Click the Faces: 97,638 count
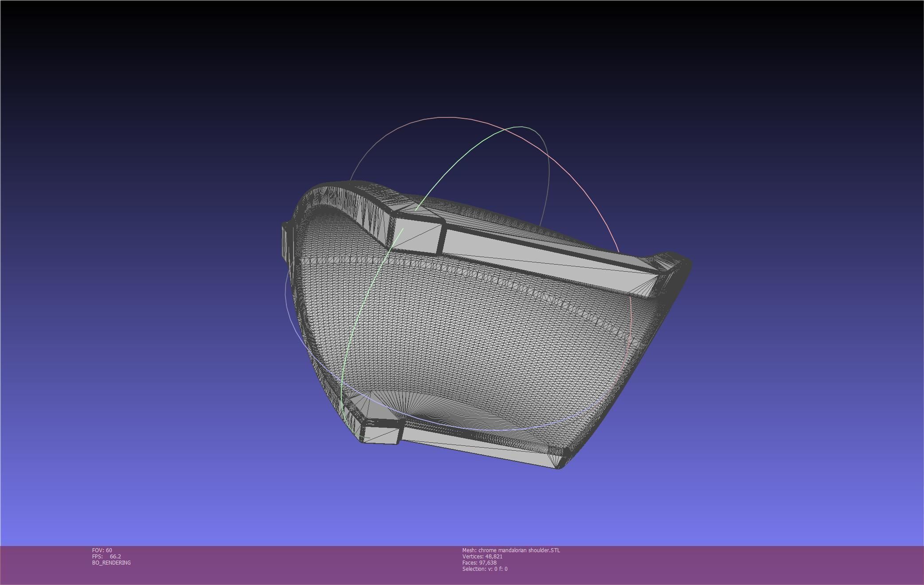This screenshot has width=924, height=585. click(x=479, y=562)
